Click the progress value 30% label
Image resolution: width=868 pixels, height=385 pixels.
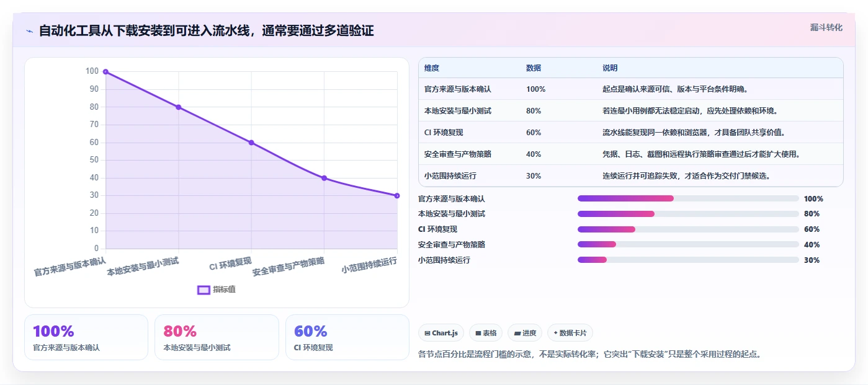(812, 260)
